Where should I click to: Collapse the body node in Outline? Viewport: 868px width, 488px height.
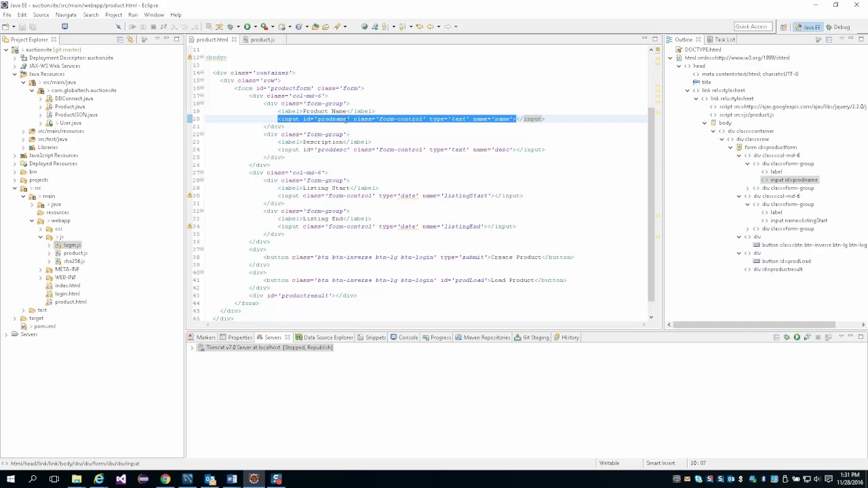704,123
